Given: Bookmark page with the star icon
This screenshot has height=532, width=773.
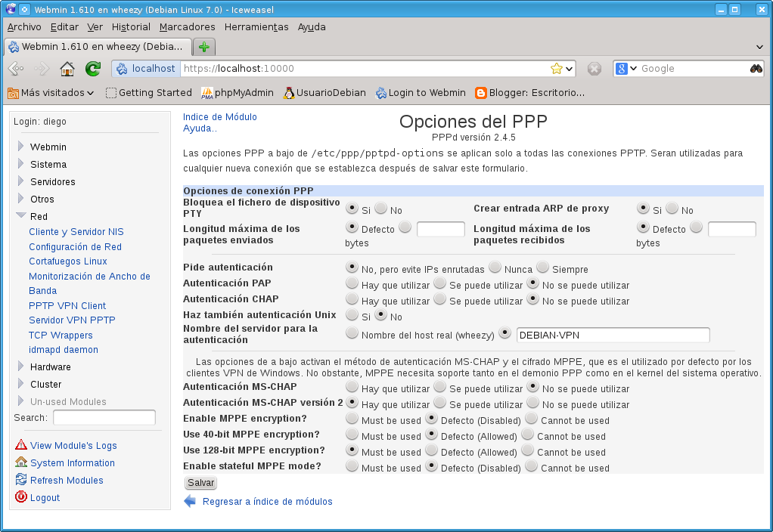Looking at the screenshot, I should click(557, 69).
